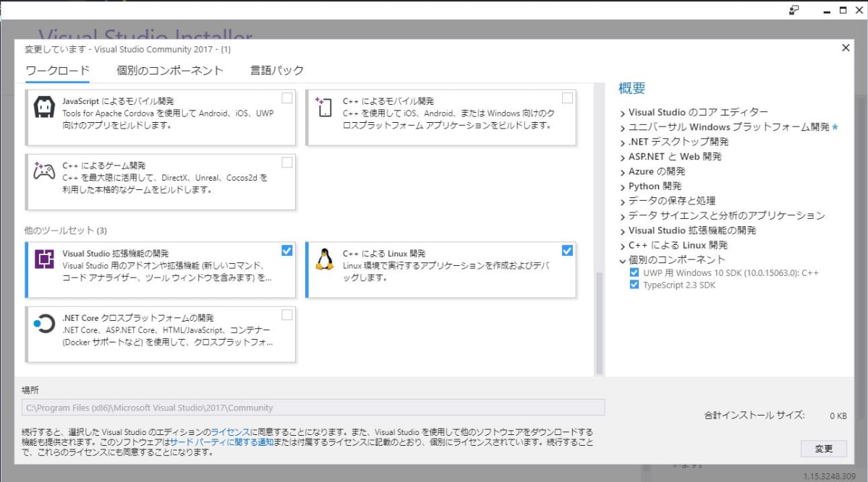
Task: Close the modify dialog with the X
Action: [x=846, y=48]
